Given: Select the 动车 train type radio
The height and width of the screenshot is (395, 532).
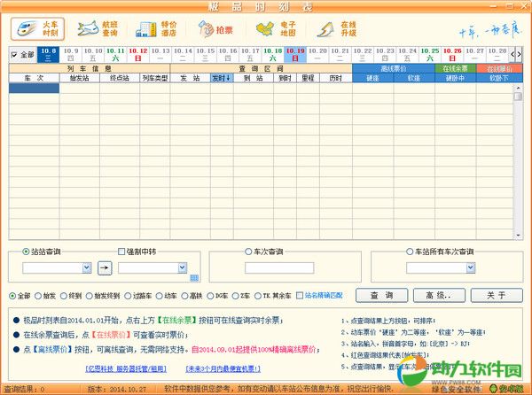Looking at the screenshot, I should pyautogui.click(x=162, y=295).
